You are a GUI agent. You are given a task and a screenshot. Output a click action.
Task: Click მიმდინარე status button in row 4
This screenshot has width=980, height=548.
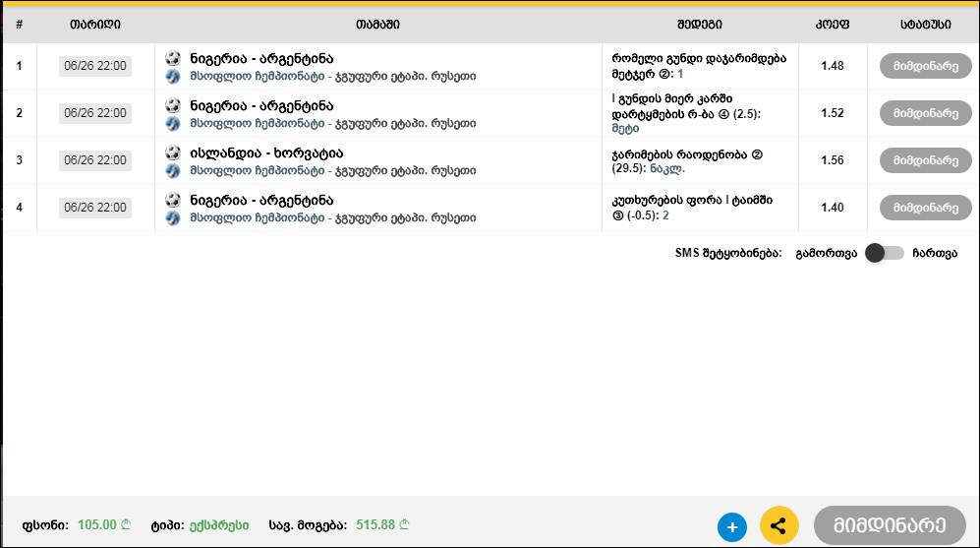[926, 208]
